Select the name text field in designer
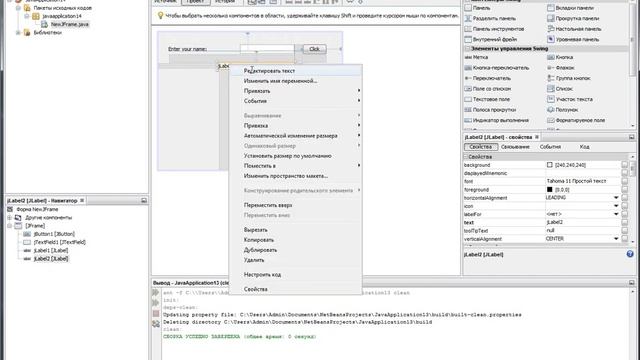 point(267,49)
